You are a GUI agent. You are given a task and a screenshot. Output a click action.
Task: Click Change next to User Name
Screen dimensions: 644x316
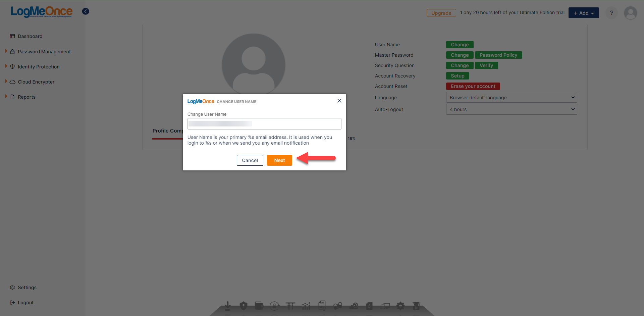pyautogui.click(x=460, y=45)
